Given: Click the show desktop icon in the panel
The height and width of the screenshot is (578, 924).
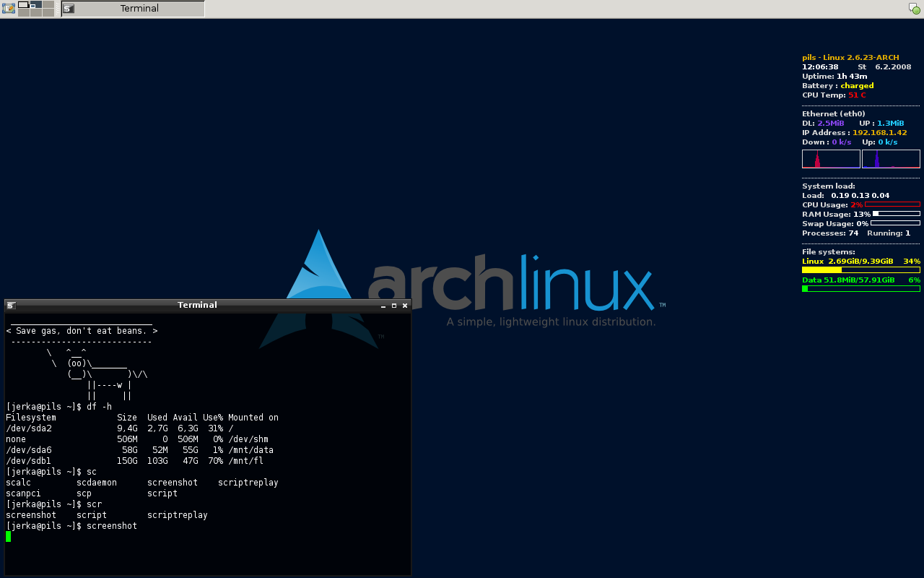Looking at the screenshot, I should coord(9,9).
